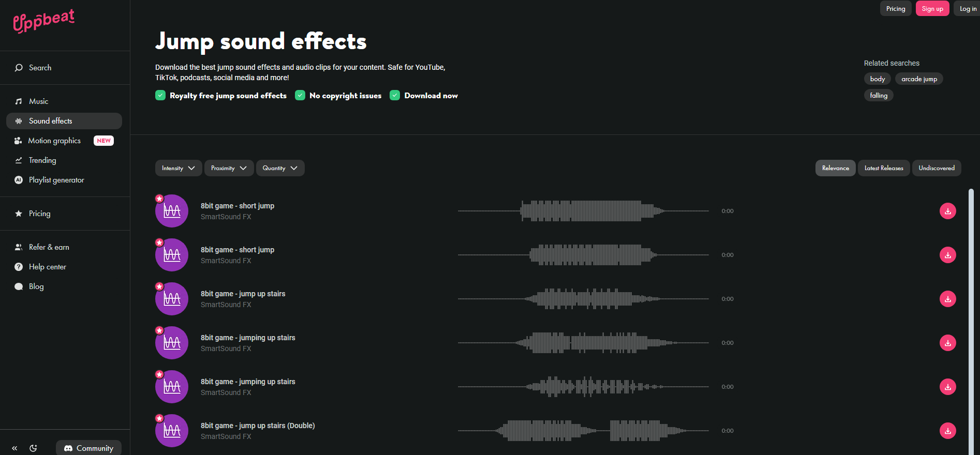Expand the Proximity filter dropdown
The height and width of the screenshot is (455, 980).
tap(229, 168)
